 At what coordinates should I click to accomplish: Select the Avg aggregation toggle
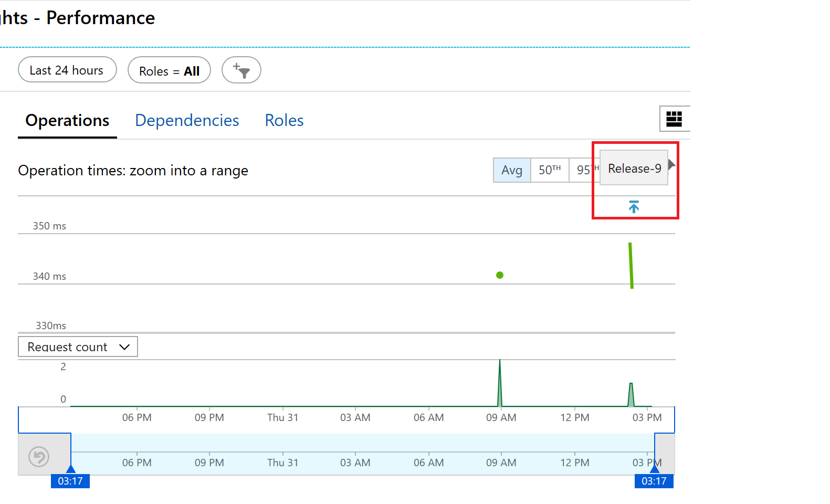(512, 170)
